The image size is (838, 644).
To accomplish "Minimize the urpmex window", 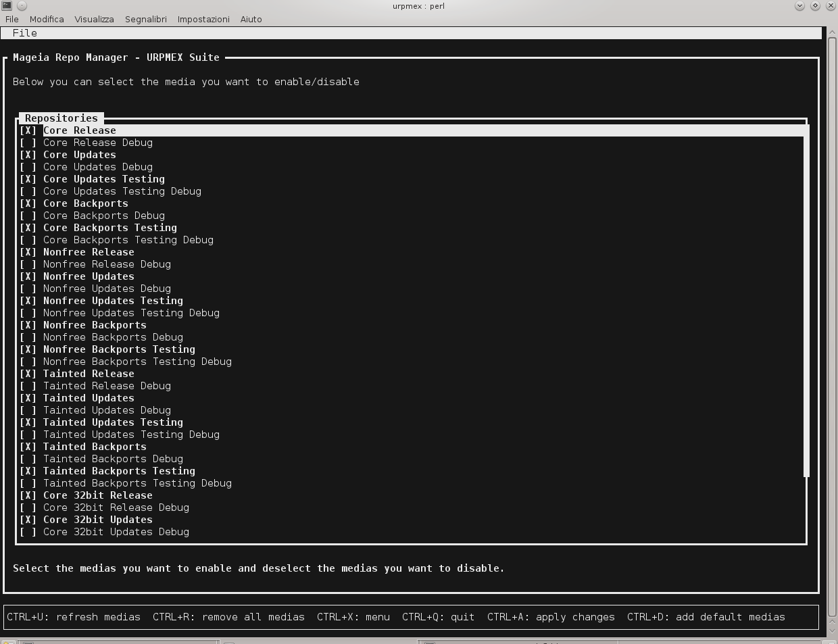I will click(799, 5).
